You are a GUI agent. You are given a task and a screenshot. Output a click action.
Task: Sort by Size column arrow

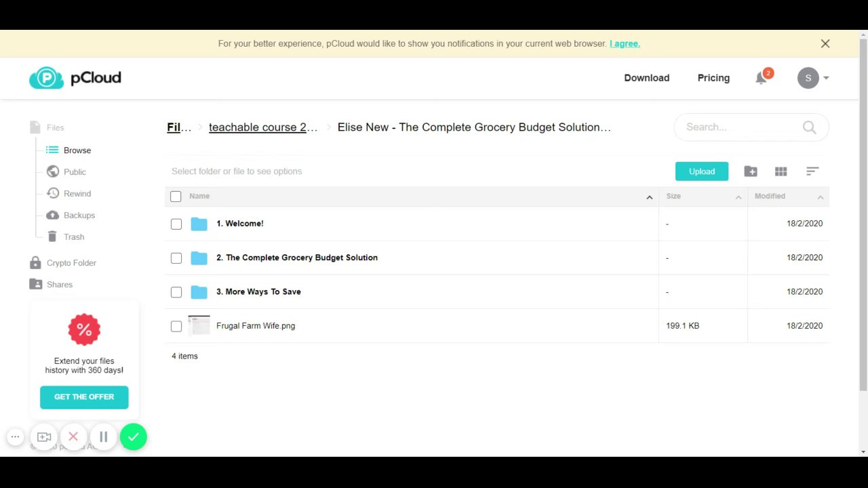(x=738, y=197)
